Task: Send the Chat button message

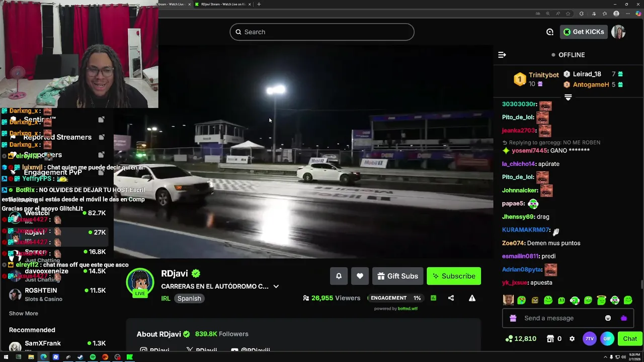Action: pos(630,339)
